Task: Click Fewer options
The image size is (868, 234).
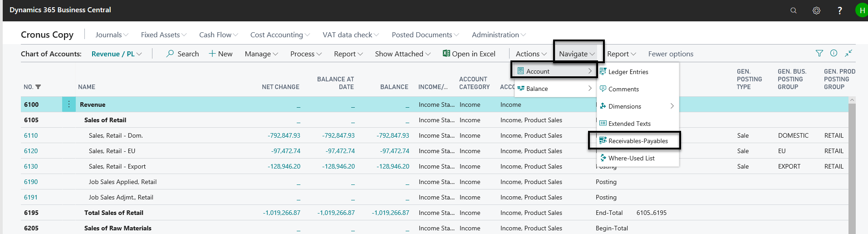Action: click(x=671, y=54)
